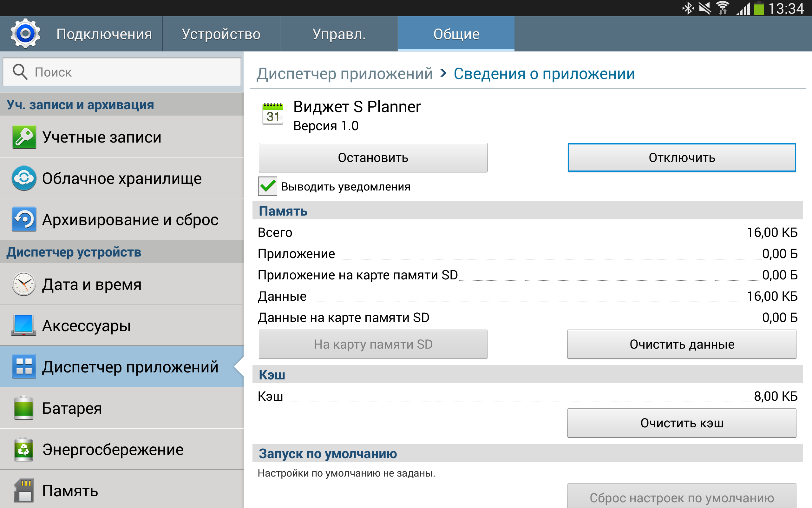Tap battery status bar icon
Viewport: 812px width, 508px height.
point(759,8)
